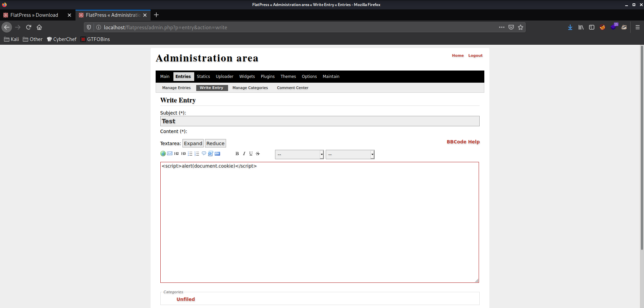Open the BBCode Help link
This screenshot has height=308, width=644.
coord(463,142)
